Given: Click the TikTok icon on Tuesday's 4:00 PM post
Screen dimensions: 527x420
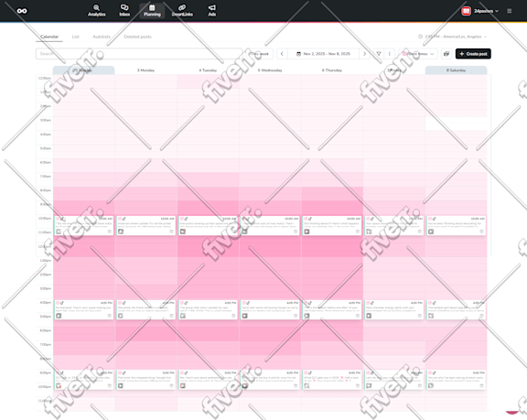Looking at the screenshot, I should pyautogui.click(x=186, y=303).
